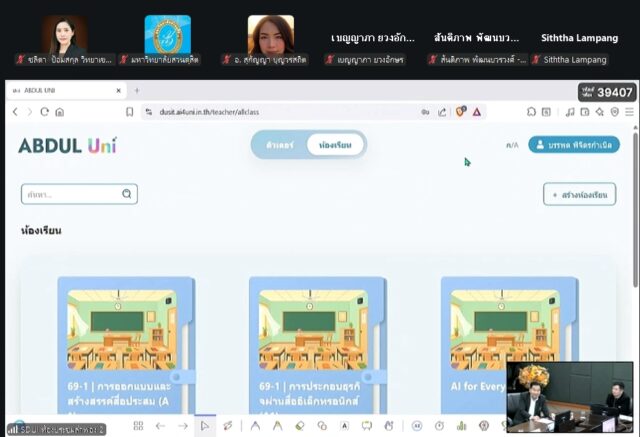Screen dimensions: 640x437
Task: Select the ห้องเรียน toggle tab
Action: coord(335,145)
